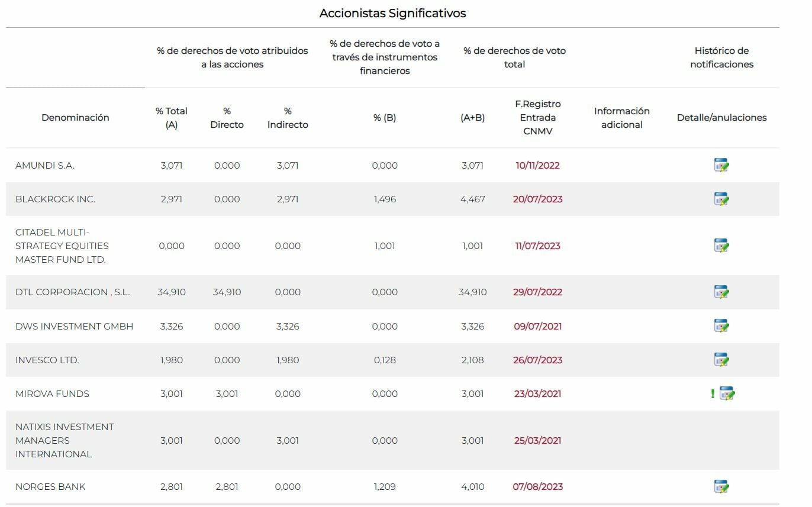Open DWS date link 09/07/2021
Screen dimensions: 812x507
pos(537,326)
